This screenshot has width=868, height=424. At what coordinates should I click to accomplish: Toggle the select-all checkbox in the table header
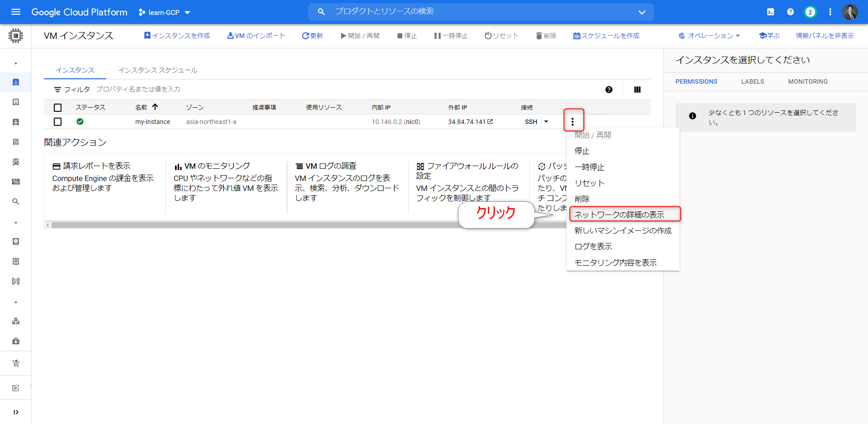pos(57,108)
